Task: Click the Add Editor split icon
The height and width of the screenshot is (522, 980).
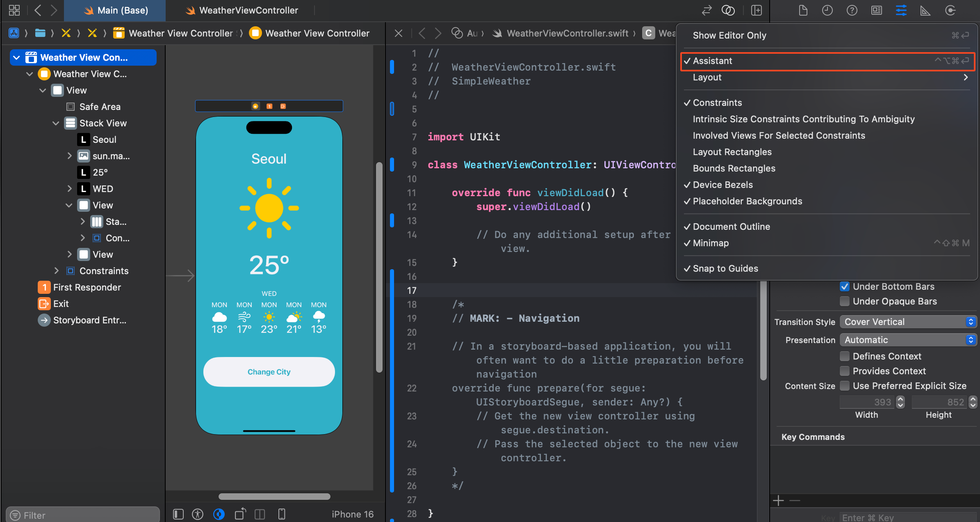Action: [x=756, y=10]
